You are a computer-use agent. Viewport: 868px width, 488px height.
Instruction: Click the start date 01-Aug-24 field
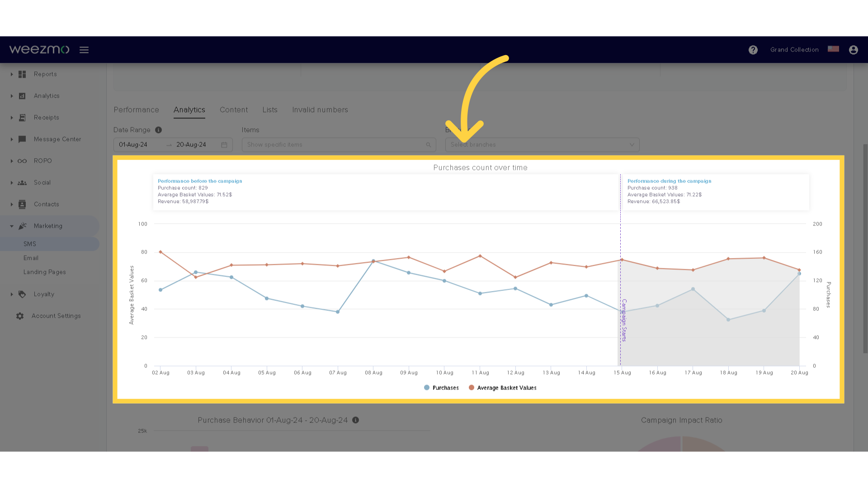tap(133, 145)
